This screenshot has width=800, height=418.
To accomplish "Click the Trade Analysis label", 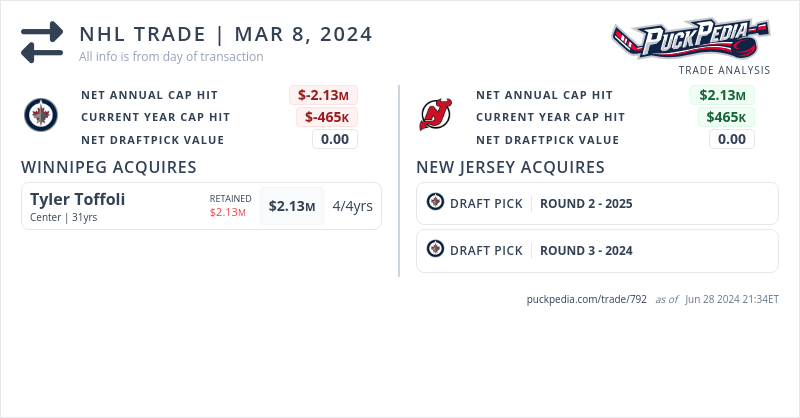I will [x=724, y=70].
